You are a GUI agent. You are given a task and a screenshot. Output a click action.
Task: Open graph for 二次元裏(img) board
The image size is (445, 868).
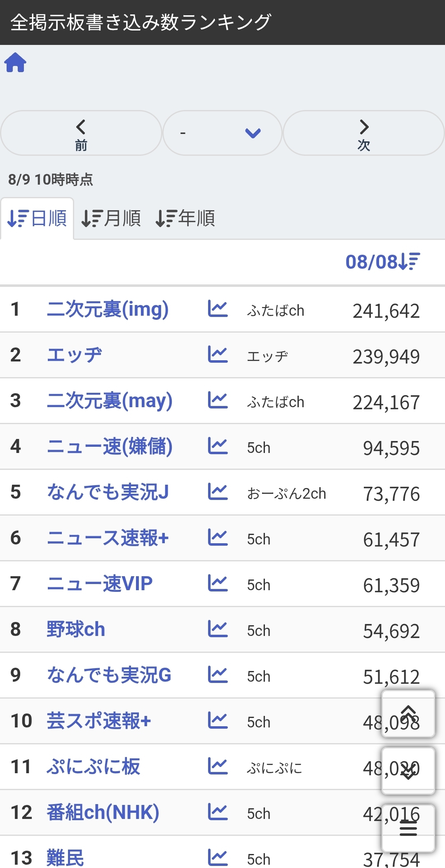pos(218,309)
